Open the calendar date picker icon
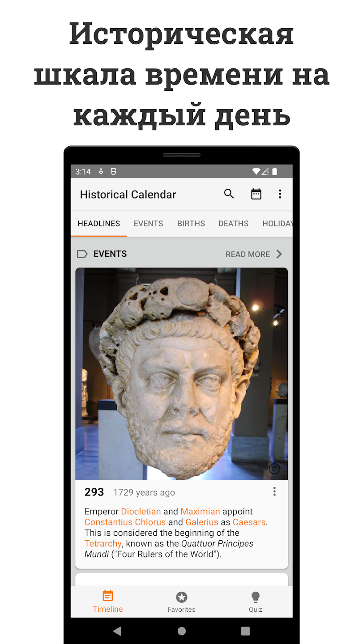The width and height of the screenshot is (363, 644). coord(256,194)
